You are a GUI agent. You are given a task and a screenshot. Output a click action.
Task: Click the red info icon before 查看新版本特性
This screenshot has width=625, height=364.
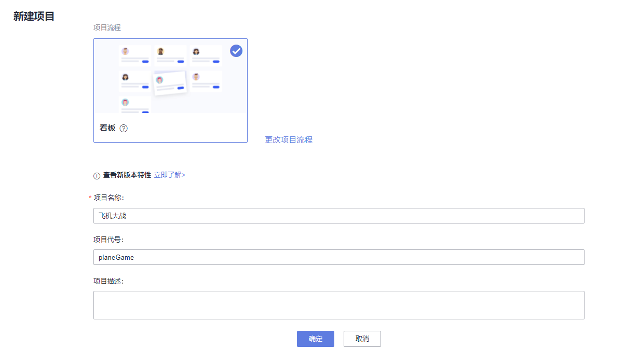tap(97, 176)
